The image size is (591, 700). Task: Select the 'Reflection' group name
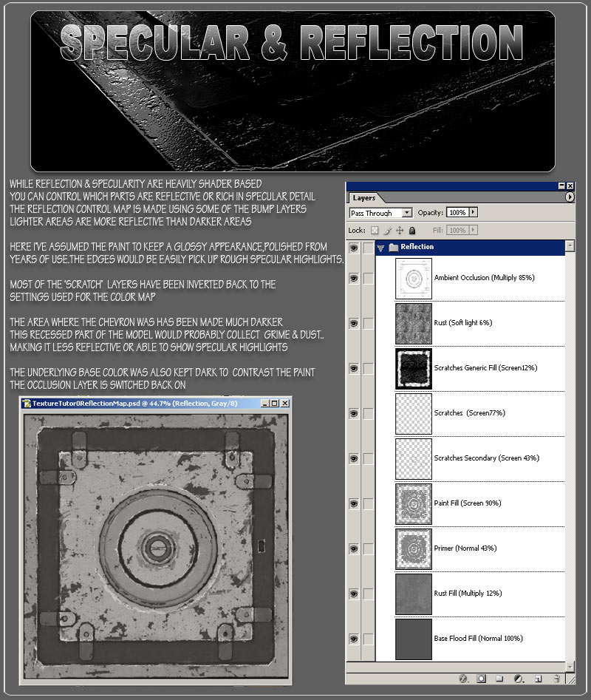click(417, 246)
